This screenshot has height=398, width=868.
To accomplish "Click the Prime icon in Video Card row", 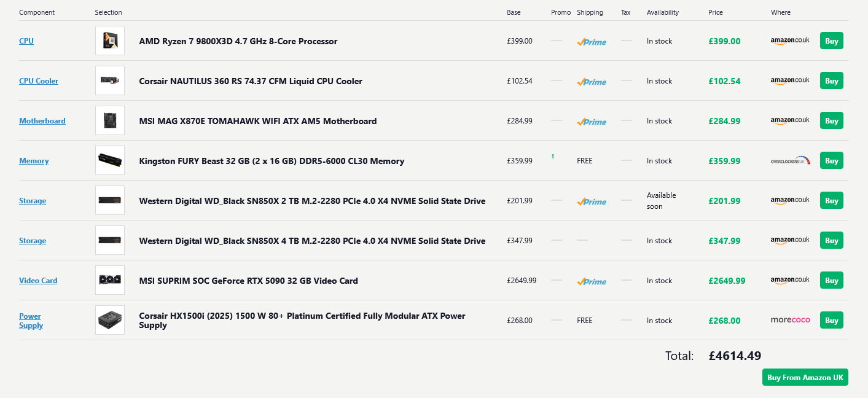I will [x=592, y=281].
